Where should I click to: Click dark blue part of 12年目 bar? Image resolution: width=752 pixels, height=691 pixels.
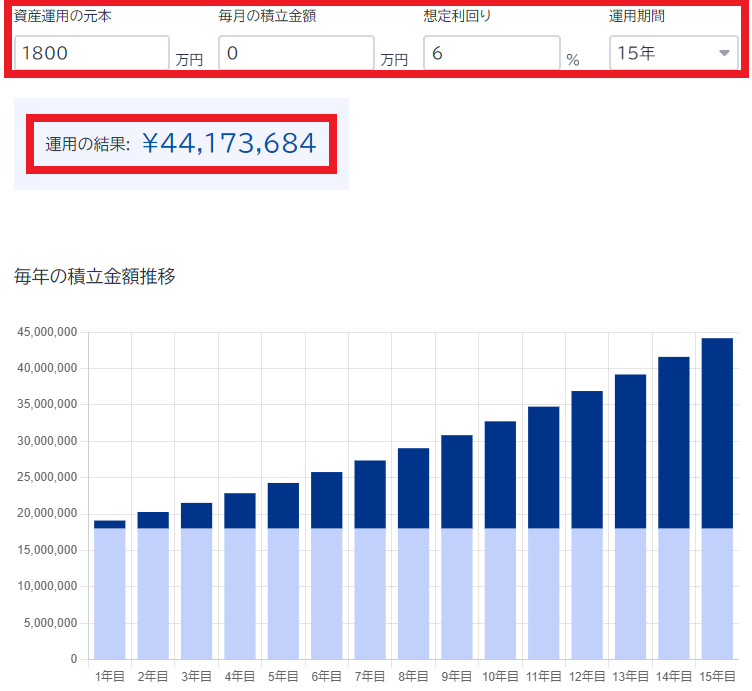pyautogui.click(x=587, y=459)
